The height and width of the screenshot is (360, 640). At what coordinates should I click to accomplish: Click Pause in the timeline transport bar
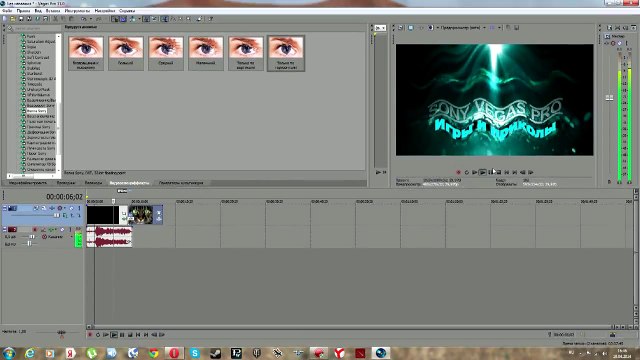pyautogui.click(x=122, y=335)
